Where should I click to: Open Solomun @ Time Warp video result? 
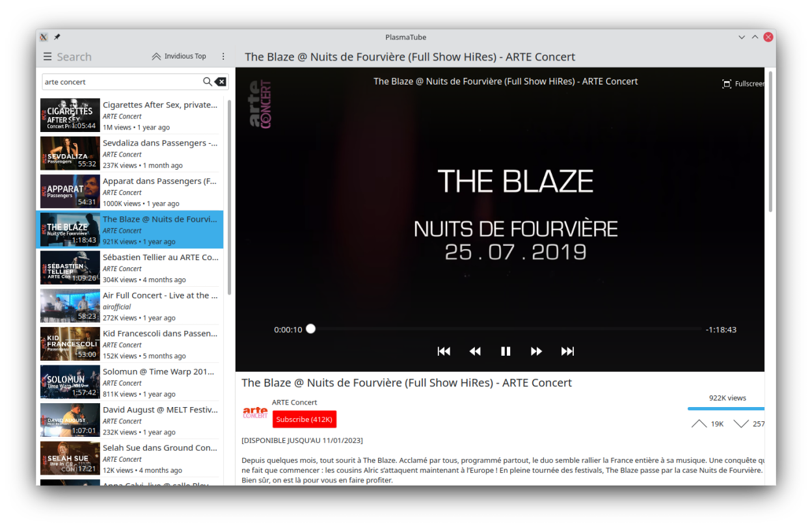(x=159, y=382)
